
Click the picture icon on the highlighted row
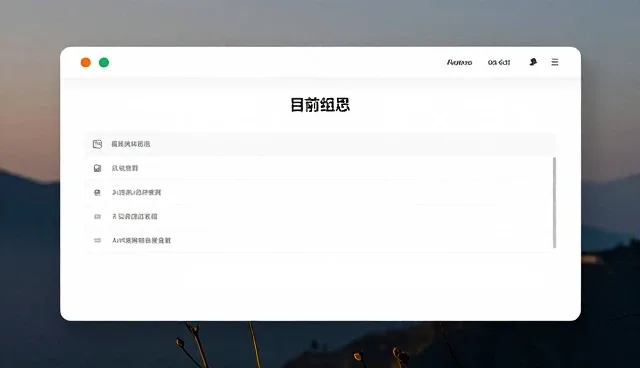click(97, 144)
